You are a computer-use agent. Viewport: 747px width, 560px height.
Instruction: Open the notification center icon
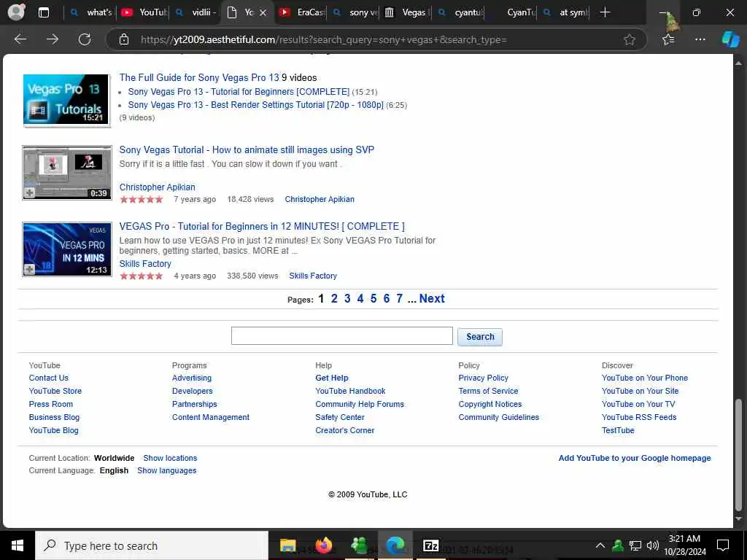723,545
